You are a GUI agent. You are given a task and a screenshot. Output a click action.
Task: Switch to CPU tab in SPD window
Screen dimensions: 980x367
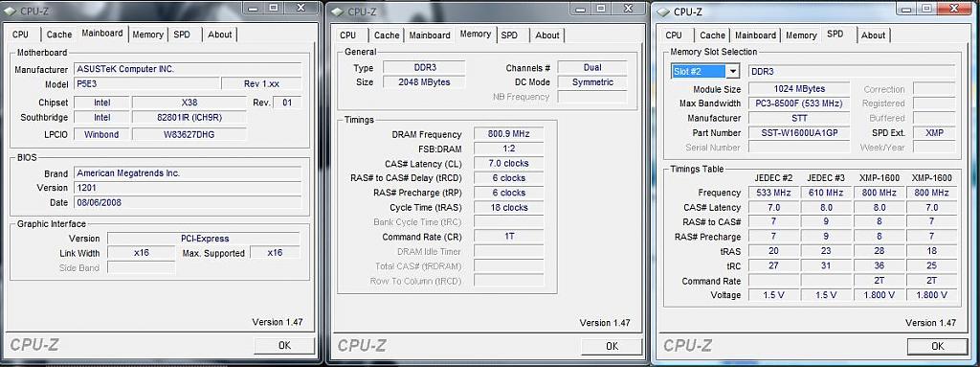[674, 35]
